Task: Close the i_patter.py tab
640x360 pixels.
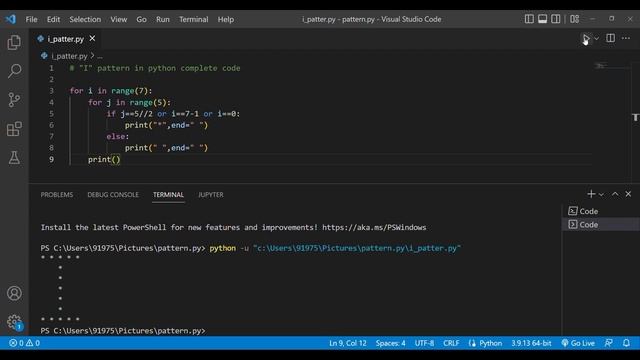Action: click(x=92, y=38)
